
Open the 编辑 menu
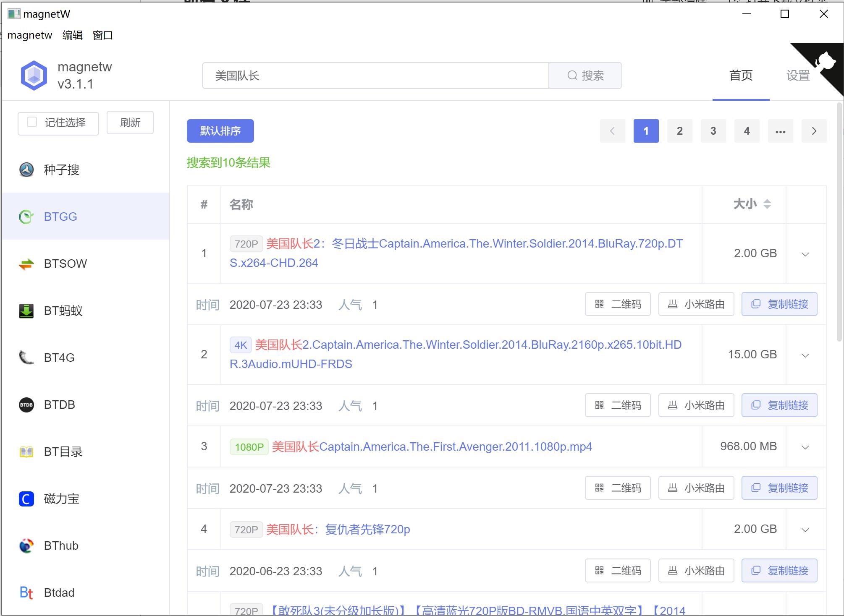tap(73, 35)
